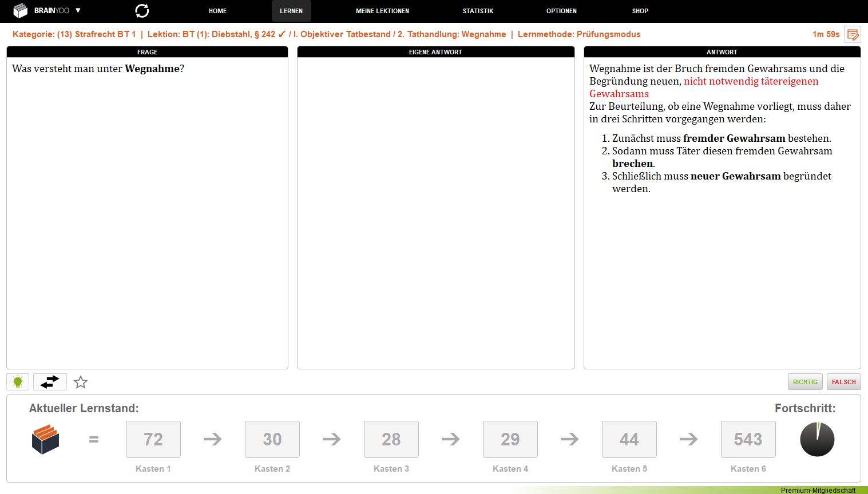The width and height of the screenshot is (868, 494).
Task: Swap question and answer sides
Action: (x=50, y=382)
